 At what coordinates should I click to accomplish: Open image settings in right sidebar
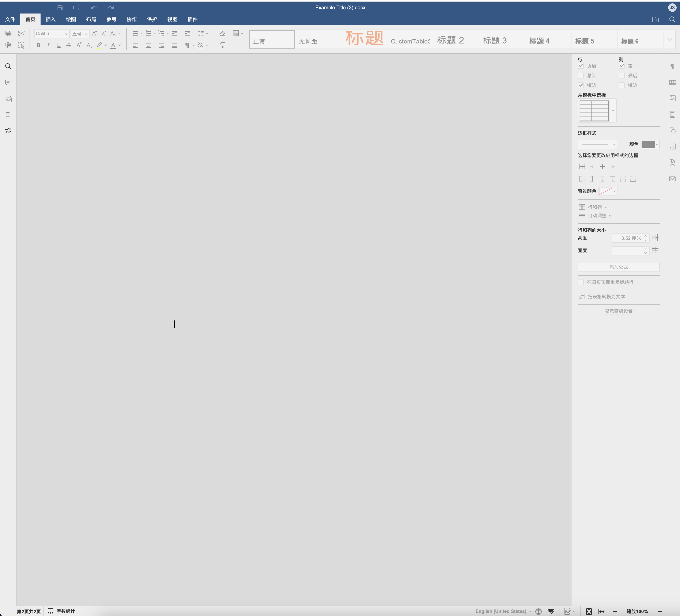(672, 98)
